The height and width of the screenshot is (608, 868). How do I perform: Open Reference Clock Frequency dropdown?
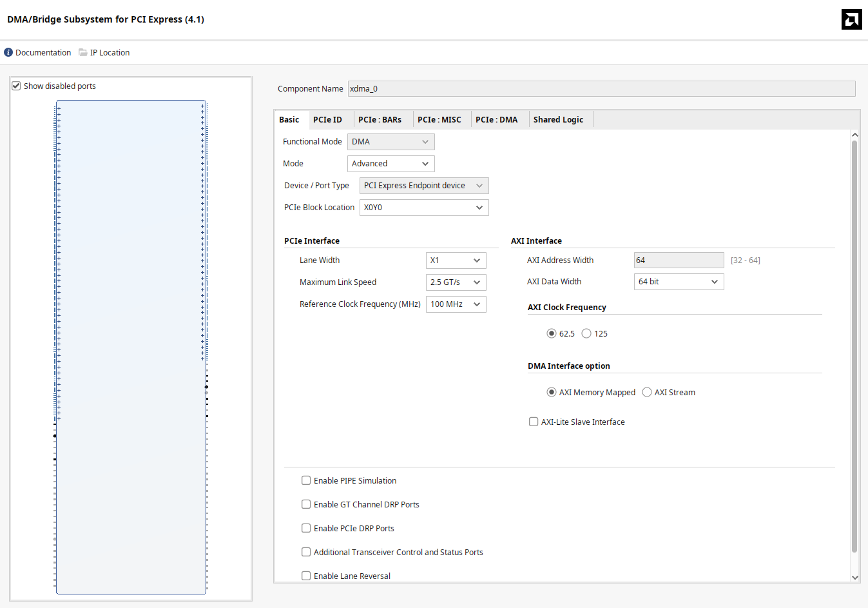coord(456,304)
